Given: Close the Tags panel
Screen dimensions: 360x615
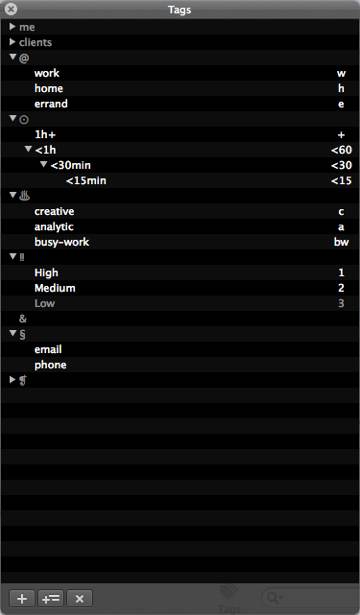Looking at the screenshot, I should (11, 9).
